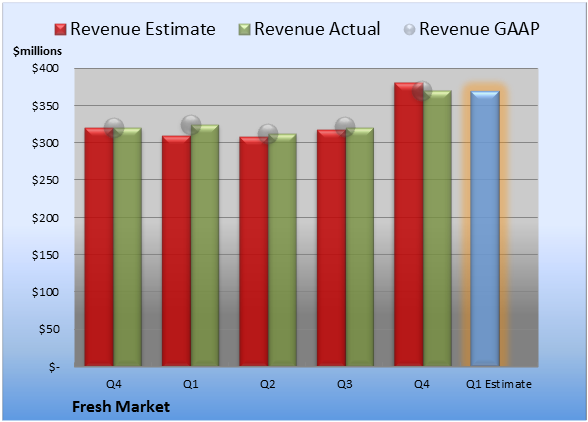Click the red Revenue Estimate legend swatch

[x=60, y=30]
